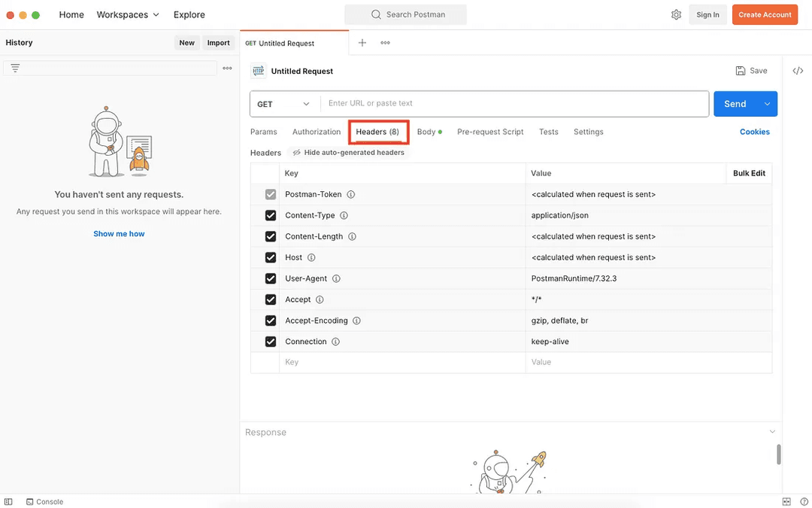Click the empty header Key field
The height and width of the screenshot is (508, 812).
[402, 362]
